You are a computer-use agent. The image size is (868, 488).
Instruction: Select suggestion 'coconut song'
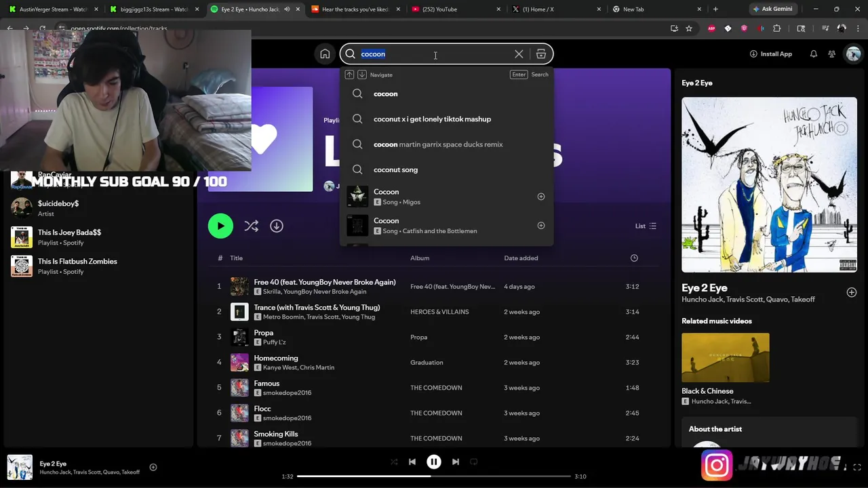(446, 169)
